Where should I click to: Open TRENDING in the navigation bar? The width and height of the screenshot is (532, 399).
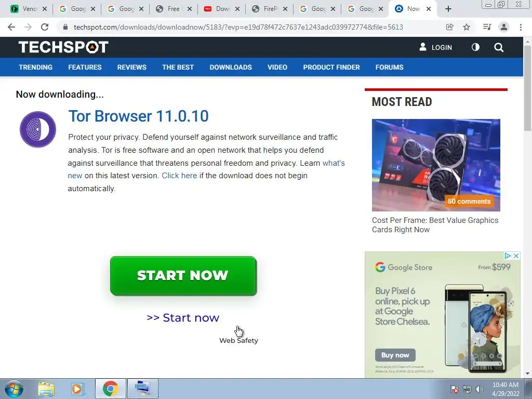(x=36, y=67)
